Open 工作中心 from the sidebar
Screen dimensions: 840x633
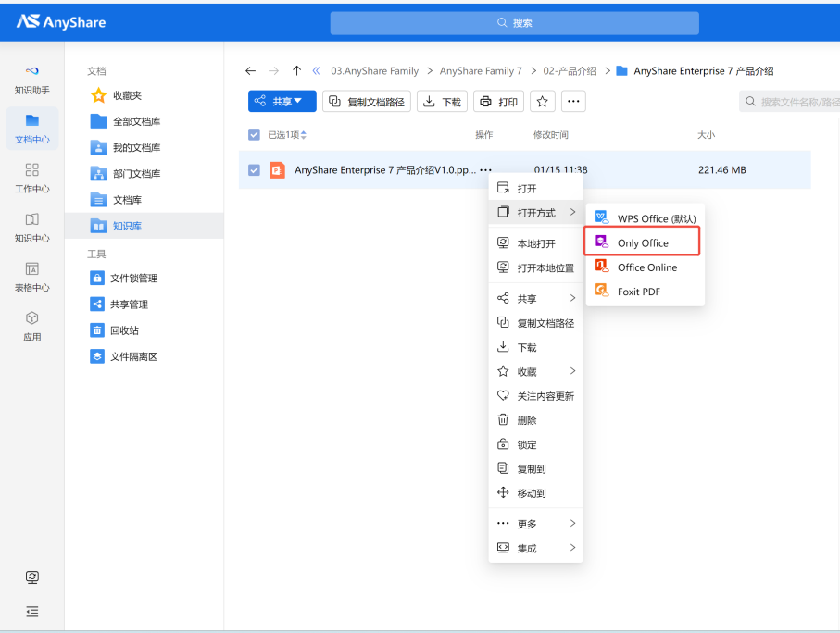coord(31,178)
